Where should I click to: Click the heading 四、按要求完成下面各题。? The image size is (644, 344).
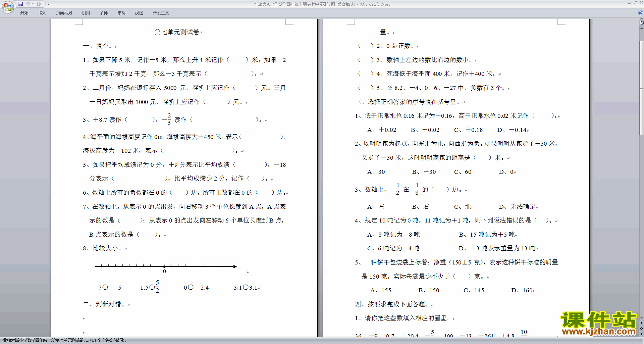coord(392,304)
